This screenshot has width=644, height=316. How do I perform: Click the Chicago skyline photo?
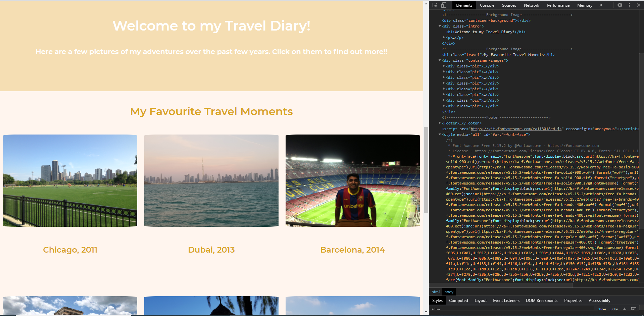pyautogui.click(x=70, y=181)
